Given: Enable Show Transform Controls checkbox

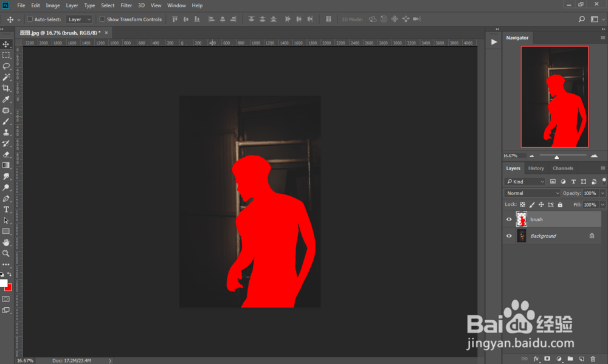Looking at the screenshot, I should (x=102, y=19).
